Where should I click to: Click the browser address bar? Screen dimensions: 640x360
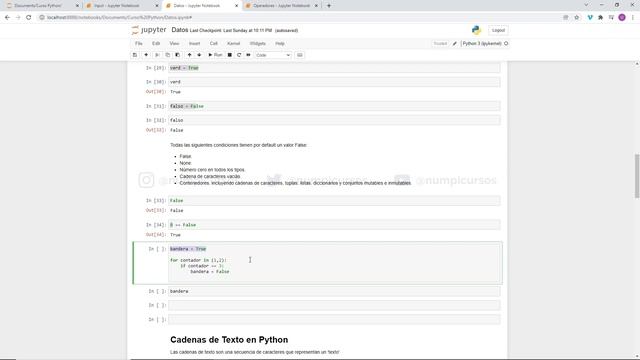302,18
